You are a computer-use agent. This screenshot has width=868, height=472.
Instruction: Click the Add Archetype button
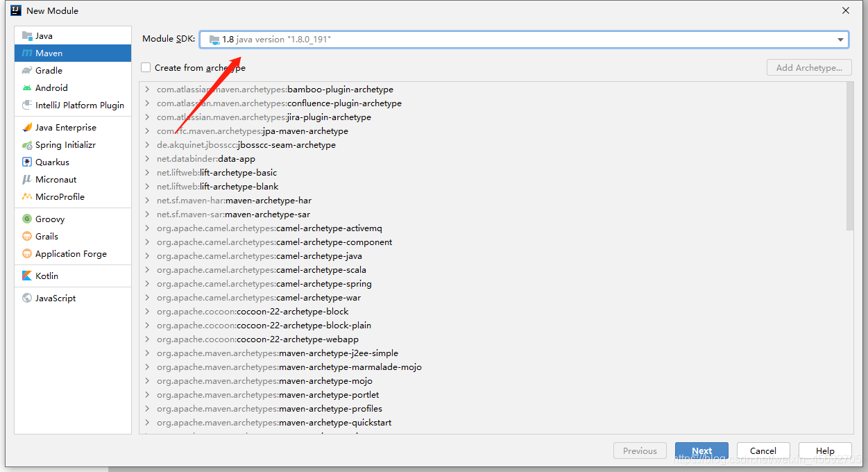click(809, 67)
